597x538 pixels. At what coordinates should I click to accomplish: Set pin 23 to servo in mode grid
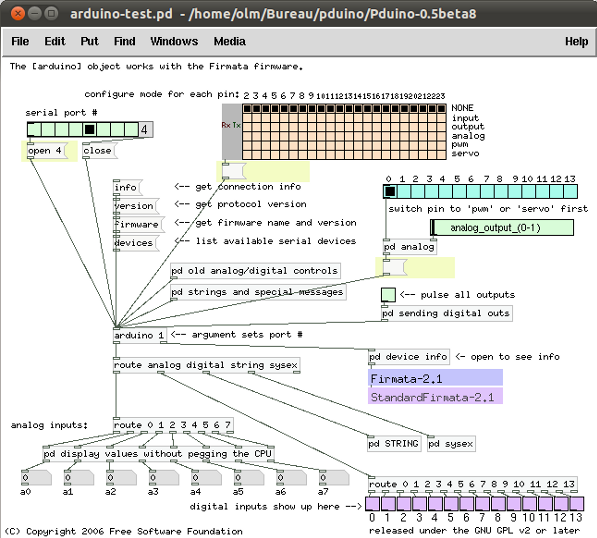click(x=442, y=155)
